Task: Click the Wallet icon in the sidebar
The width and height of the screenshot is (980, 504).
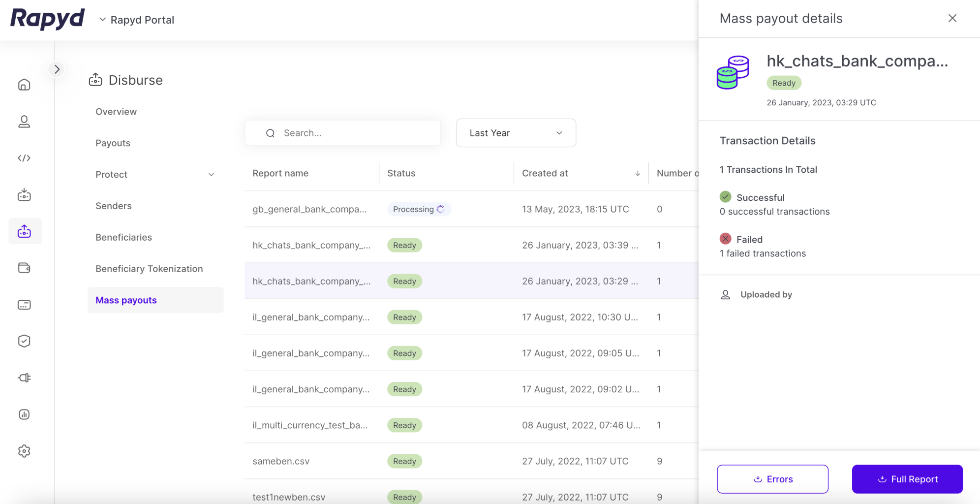Action: 24,268
